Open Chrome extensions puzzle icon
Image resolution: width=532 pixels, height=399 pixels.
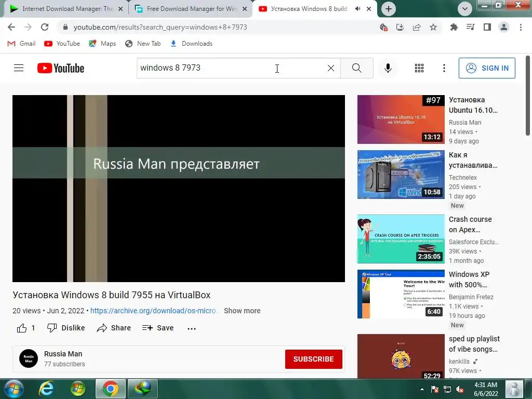[x=454, y=27]
